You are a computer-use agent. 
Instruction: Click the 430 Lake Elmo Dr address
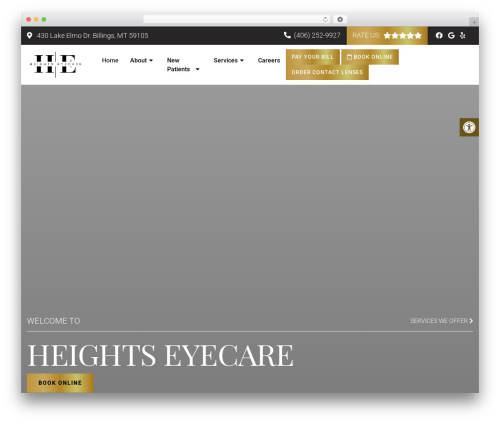(92, 36)
